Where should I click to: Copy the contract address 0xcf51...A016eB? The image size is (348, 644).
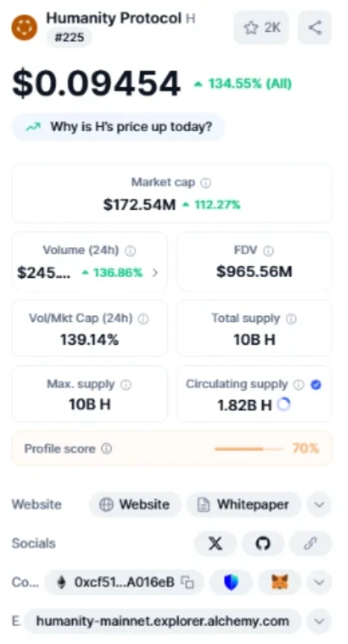[x=188, y=582]
